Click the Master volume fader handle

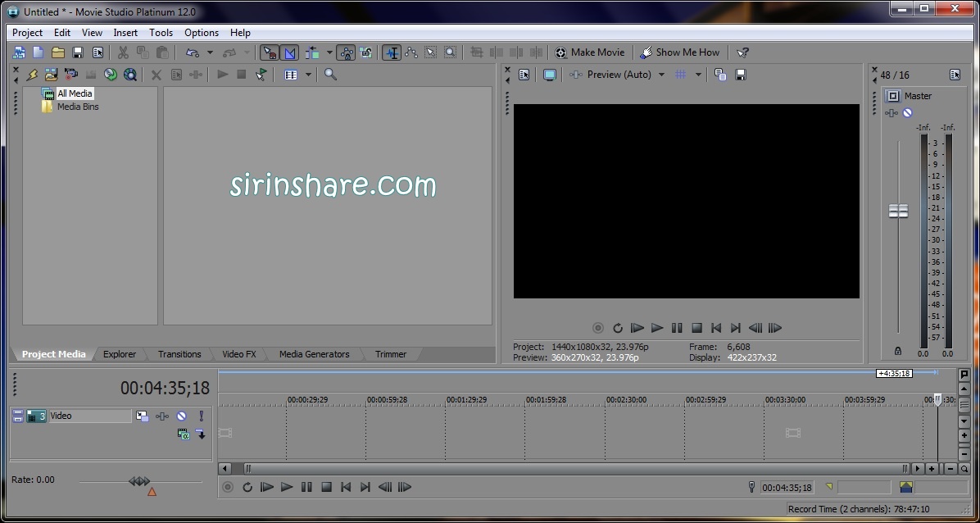(x=898, y=211)
